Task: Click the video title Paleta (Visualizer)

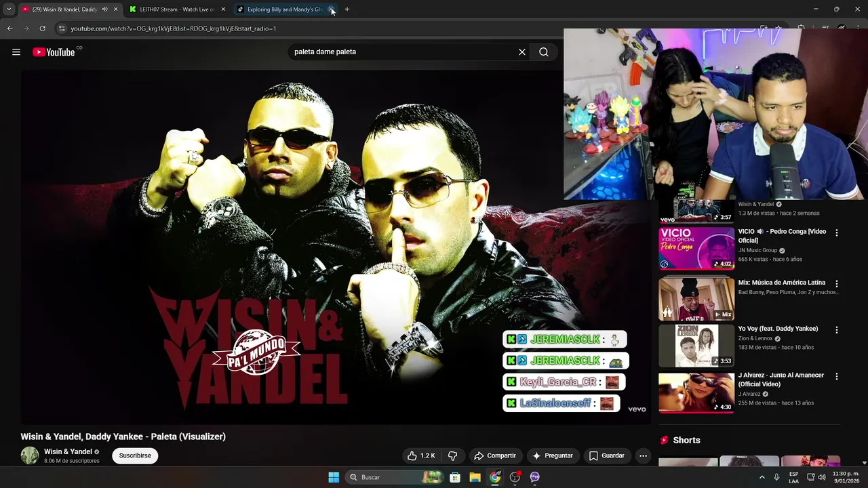Action: click(x=123, y=436)
